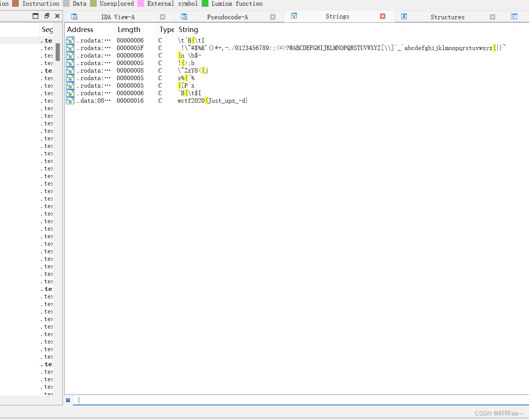Sort strings by the Address column
The image size is (529, 420).
coord(80,29)
